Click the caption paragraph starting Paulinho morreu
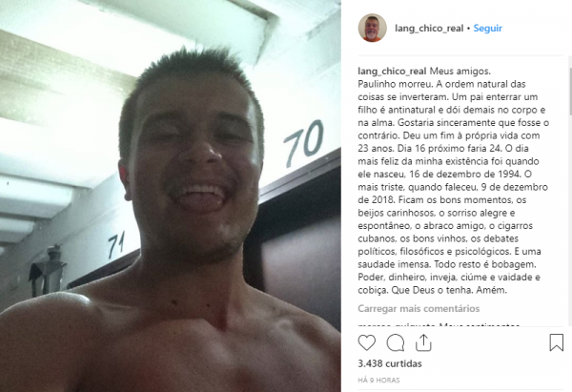Image resolution: width=572 pixels, height=392 pixels. pyautogui.click(x=454, y=187)
